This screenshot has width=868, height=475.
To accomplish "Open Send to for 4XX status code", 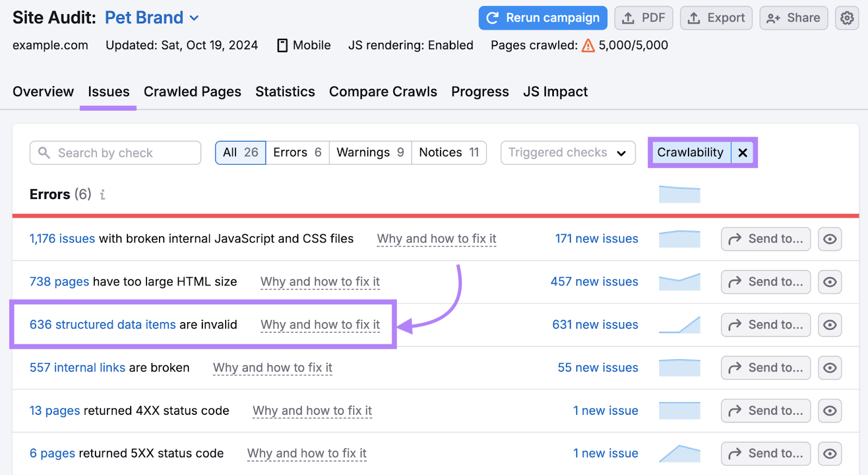I will pyautogui.click(x=765, y=411).
